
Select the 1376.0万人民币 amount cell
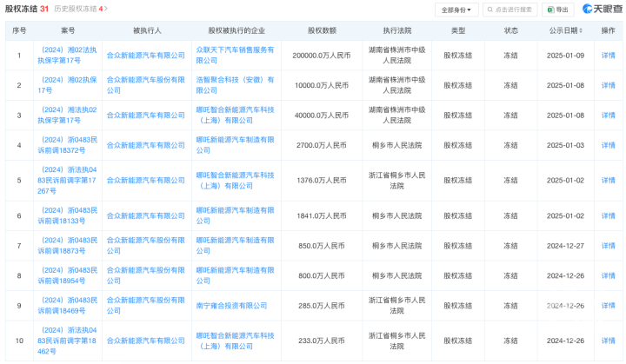[322, 181]
